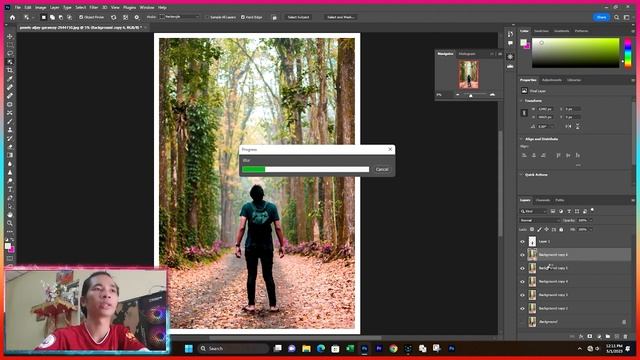
Task: Hide Background copy 5 layer
Action: point(522,269)
